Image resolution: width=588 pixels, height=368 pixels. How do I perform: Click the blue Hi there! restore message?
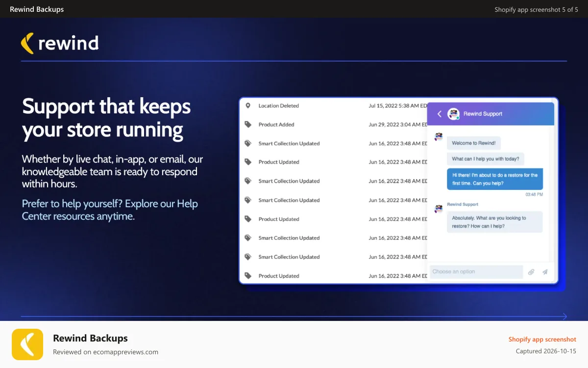click(495, 179)
